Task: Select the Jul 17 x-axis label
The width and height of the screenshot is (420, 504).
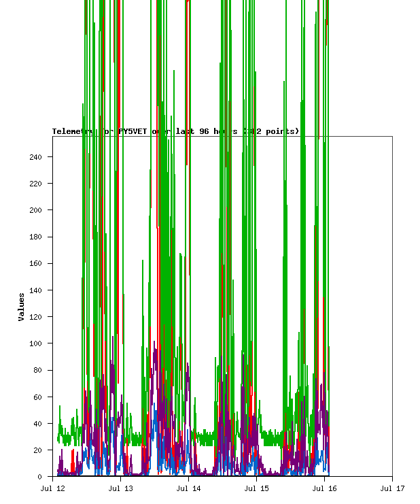Action: 392,488
